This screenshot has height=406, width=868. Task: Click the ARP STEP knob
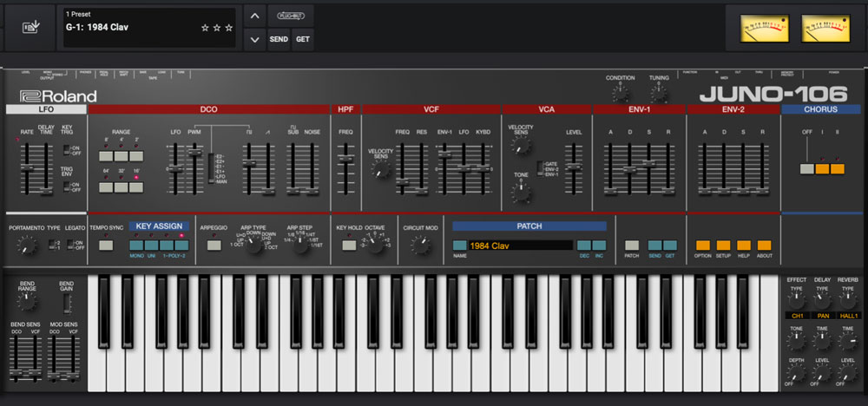tap(299, 245)
